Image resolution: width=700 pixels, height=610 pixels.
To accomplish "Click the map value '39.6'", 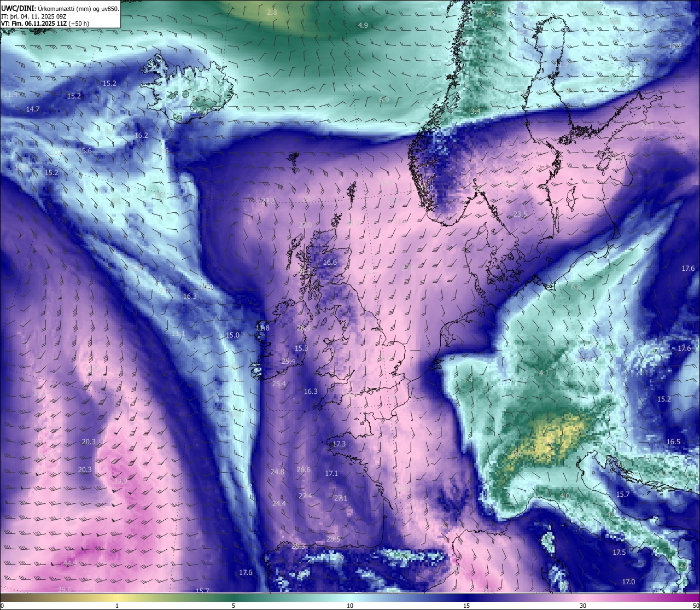I will tap(65, 589).
